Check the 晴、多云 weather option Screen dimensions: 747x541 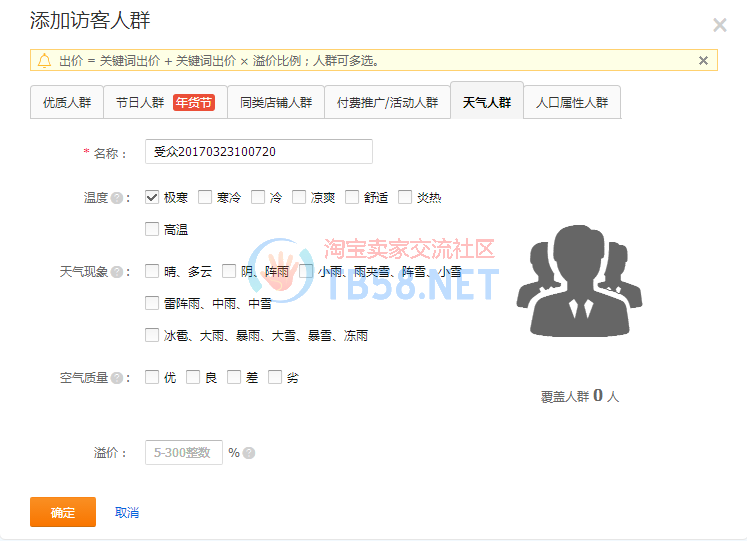[152, 271]
